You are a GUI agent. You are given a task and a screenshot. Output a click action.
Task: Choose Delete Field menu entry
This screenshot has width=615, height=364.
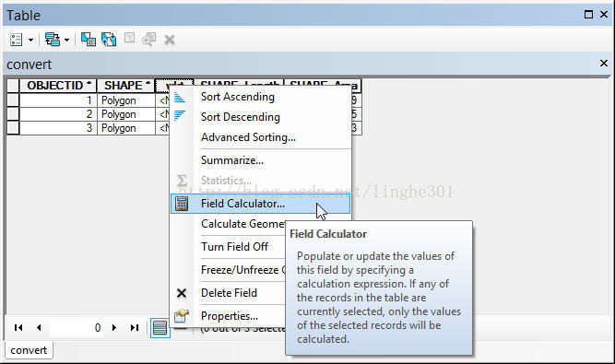click(229, 293)
